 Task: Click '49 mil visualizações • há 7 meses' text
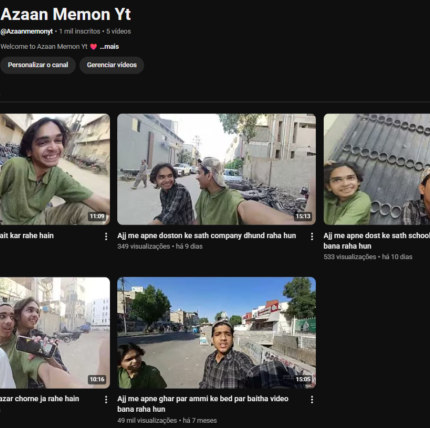(x=167, y=420)
